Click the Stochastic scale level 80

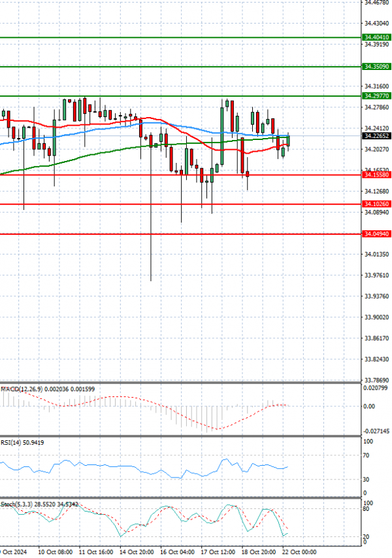[x=367, y=509]
